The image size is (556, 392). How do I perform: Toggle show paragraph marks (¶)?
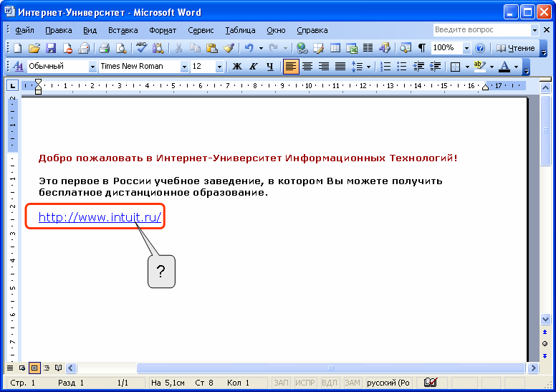[x=421, y=48]
